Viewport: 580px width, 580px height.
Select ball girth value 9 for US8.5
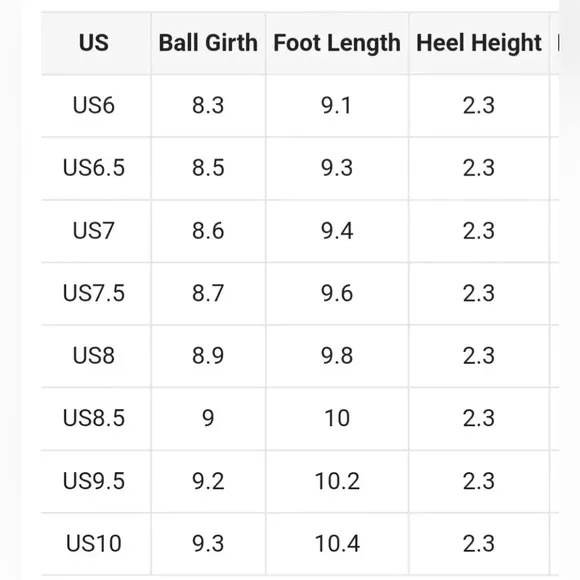pyautogui.click(x=208, y=418)
